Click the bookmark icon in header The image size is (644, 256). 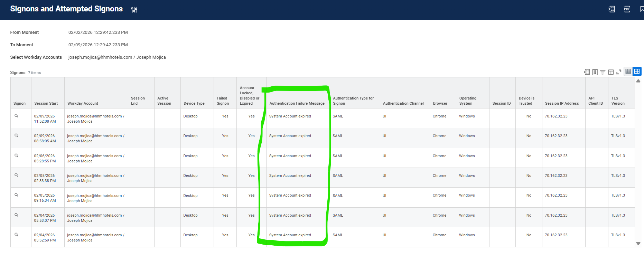pos(641,9)
